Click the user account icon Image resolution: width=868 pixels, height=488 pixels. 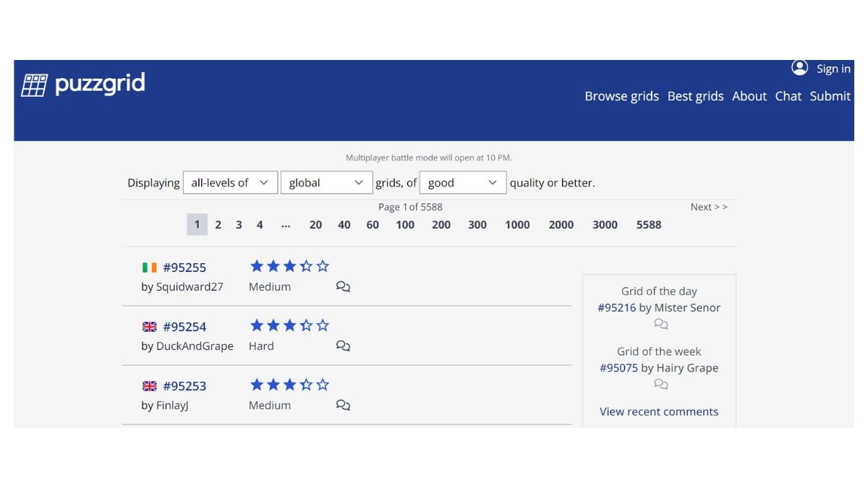pos(799,68)
